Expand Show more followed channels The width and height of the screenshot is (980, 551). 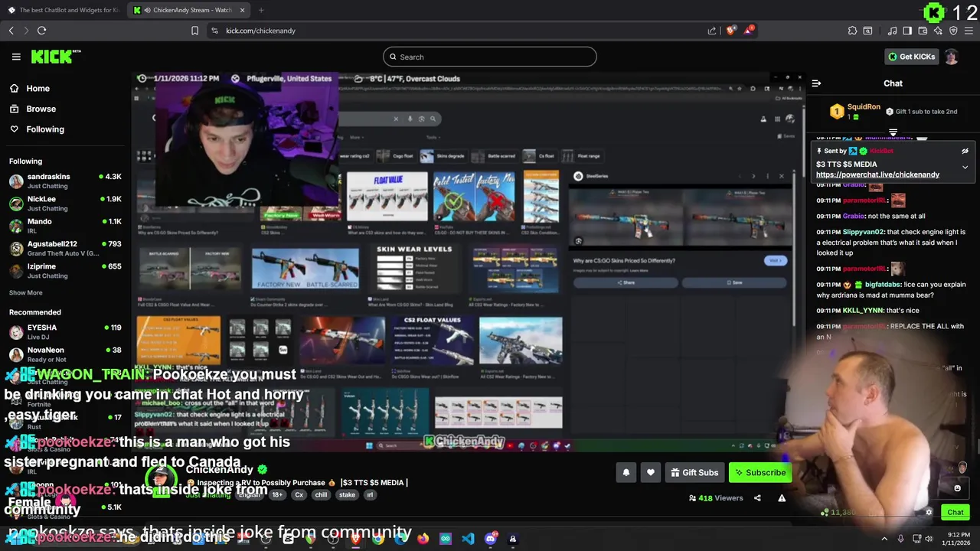[26, 292]
